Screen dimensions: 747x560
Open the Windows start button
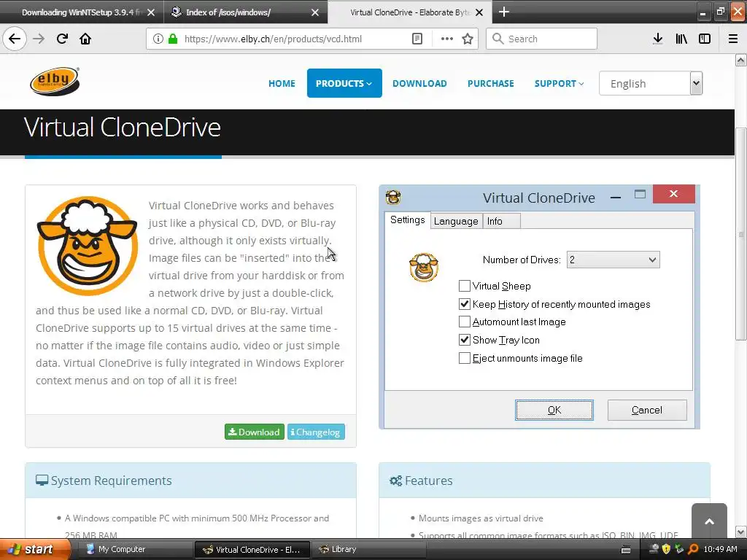[34, 549]
